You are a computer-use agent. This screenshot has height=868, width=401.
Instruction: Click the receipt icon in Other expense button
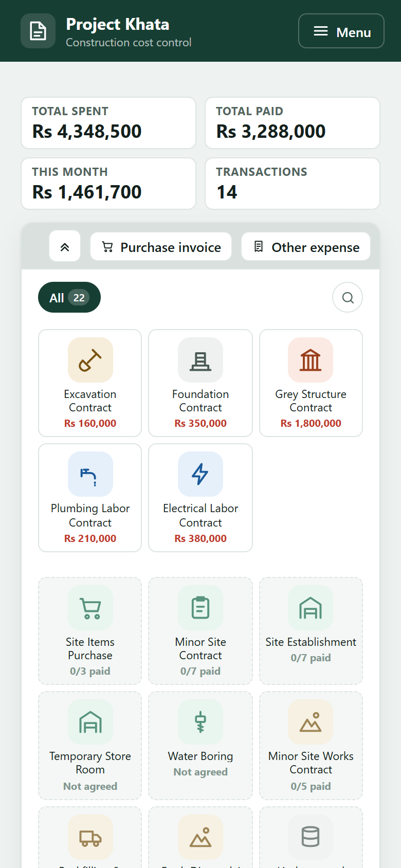point(259,247)
